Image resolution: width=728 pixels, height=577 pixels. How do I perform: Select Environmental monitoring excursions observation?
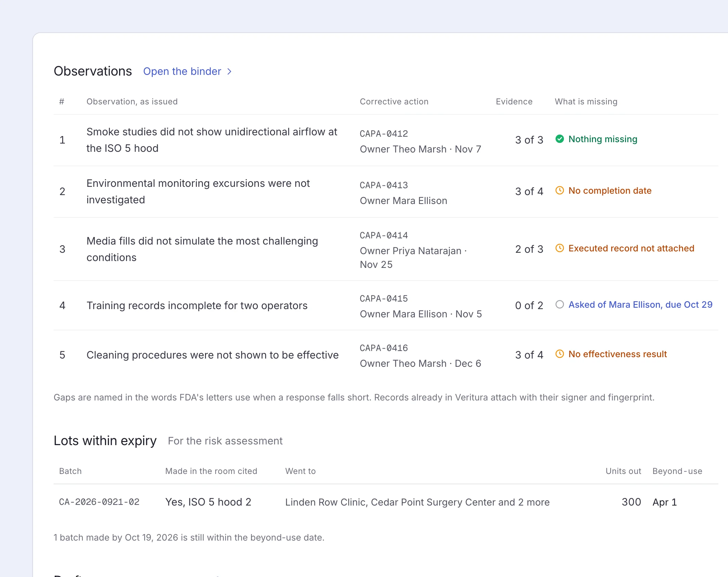tap(198, 192)
